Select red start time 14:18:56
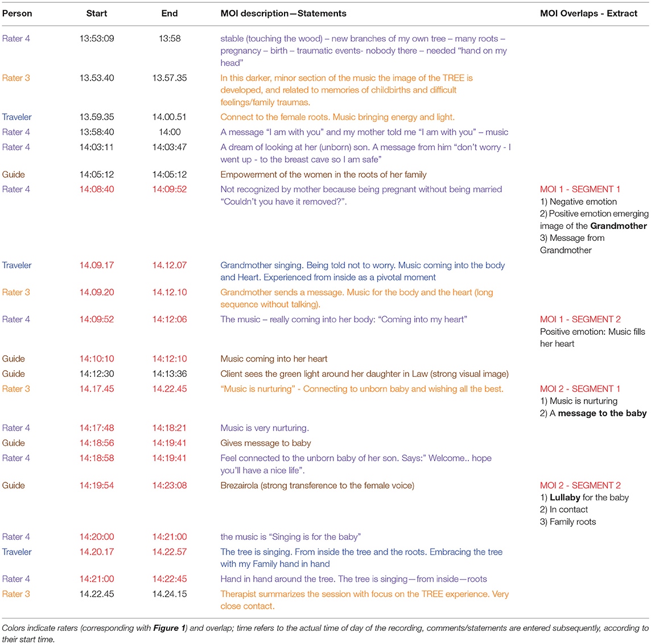The height and width of the screenshot is (644, 651). (x=97, y=444)
